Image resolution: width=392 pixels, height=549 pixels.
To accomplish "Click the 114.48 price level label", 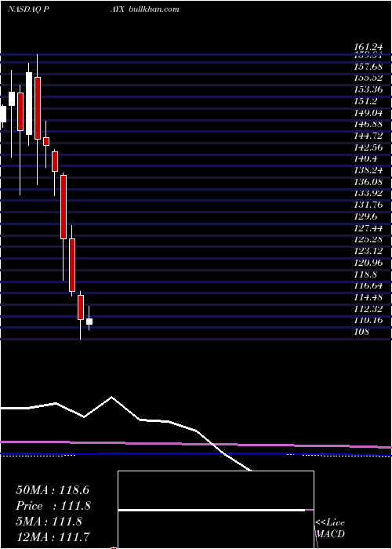I will point(368,297).
